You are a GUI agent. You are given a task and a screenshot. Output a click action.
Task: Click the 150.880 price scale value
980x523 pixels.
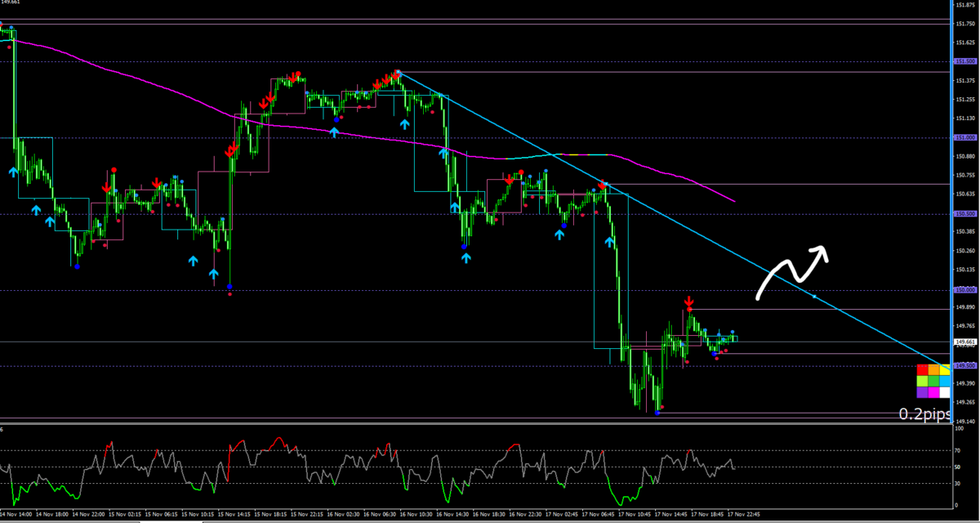tap(965, 156)
